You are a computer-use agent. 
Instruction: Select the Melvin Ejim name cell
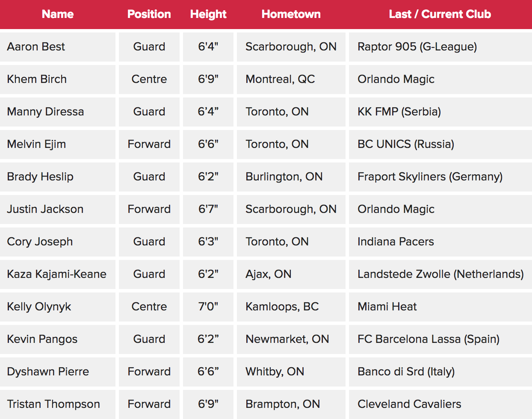click(58, 145)
